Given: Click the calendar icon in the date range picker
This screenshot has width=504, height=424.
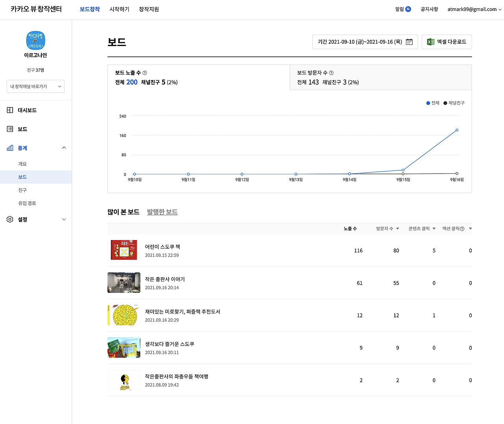Looking at the screenshot, I should tap(409, 42).
